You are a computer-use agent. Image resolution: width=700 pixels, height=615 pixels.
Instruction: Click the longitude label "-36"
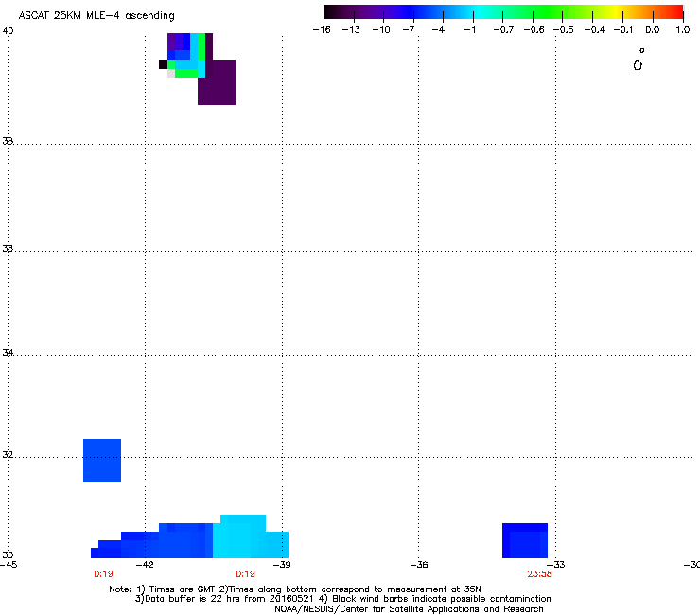tap(419, 565)
